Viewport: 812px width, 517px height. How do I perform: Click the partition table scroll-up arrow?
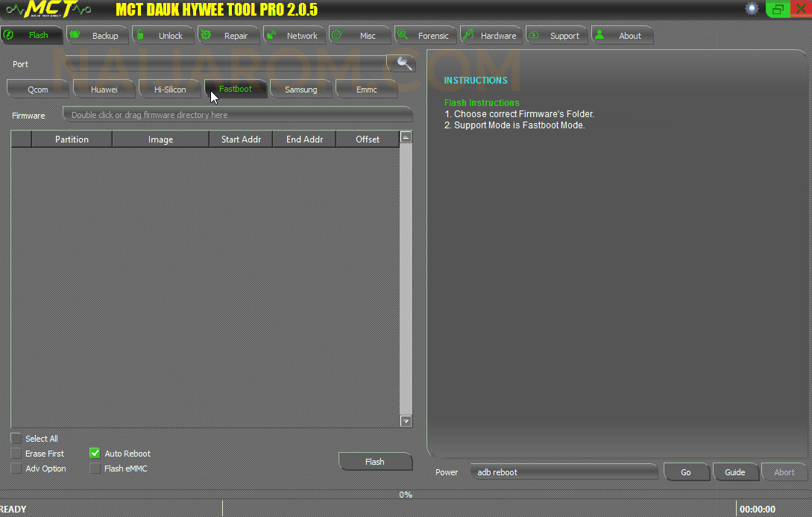pos(406,137)
